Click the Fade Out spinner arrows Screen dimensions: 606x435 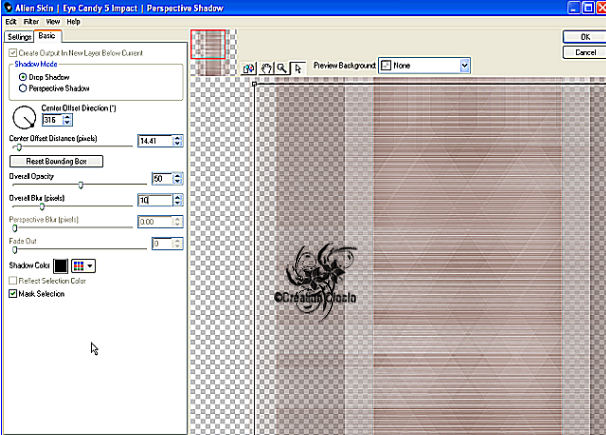(x=177, y=244)
